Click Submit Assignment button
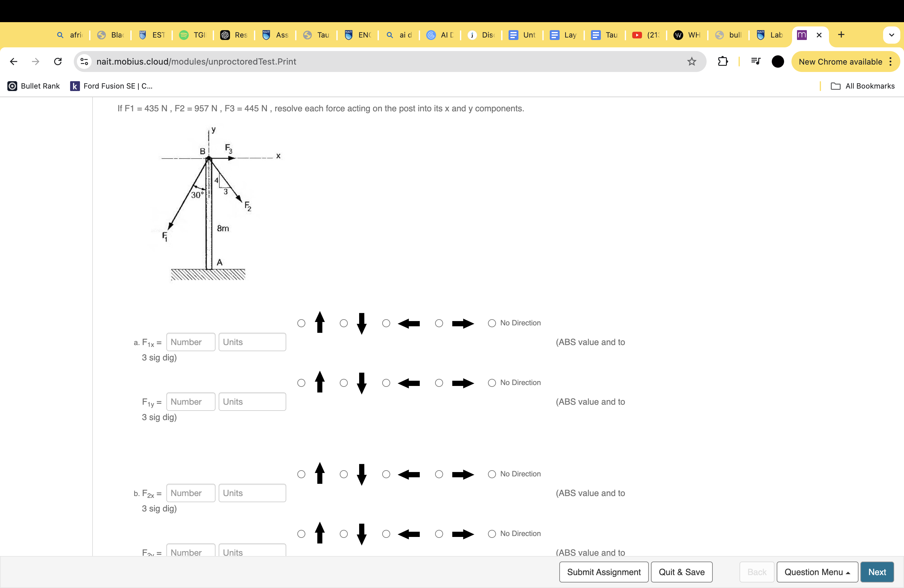Viewport: 904px width, 588px height. tap(602, 571)
